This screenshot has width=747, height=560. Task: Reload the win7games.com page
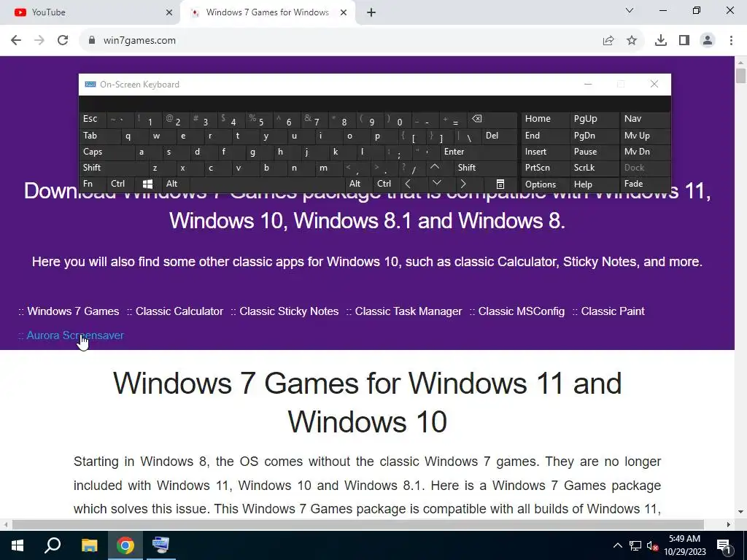click(63, 41)
